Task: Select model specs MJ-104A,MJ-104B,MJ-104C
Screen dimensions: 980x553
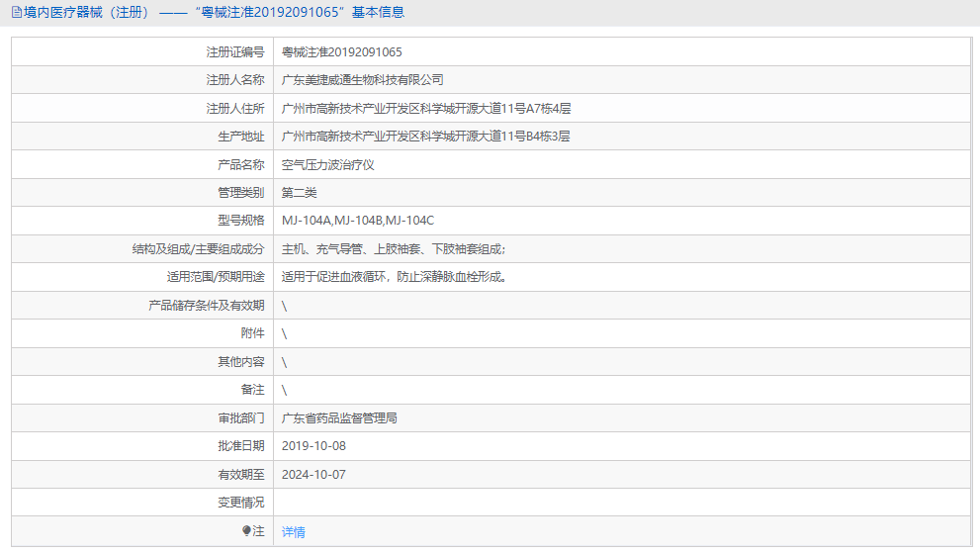Action: [x=358, y=221]
